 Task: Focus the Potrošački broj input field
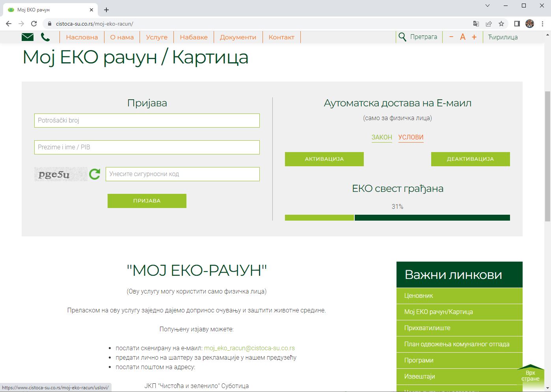tap(147, 121)
